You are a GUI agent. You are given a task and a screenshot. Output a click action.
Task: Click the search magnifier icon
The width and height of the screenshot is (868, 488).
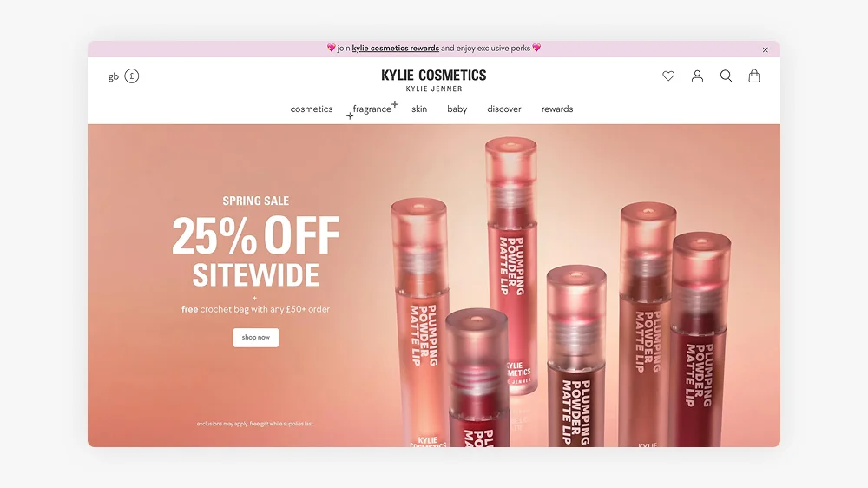[726, 76]
